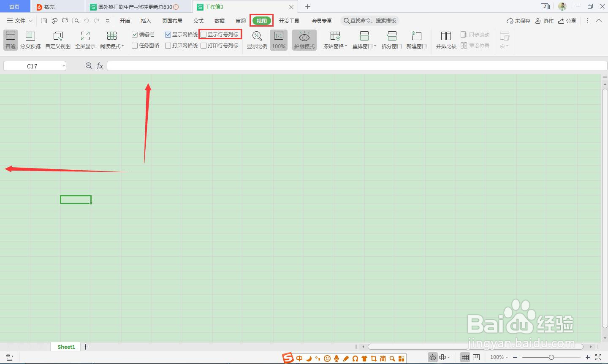Click the 重排窗口 arrange windows icon
Viewport: 608px width, 364px height.
click(364, 36)
